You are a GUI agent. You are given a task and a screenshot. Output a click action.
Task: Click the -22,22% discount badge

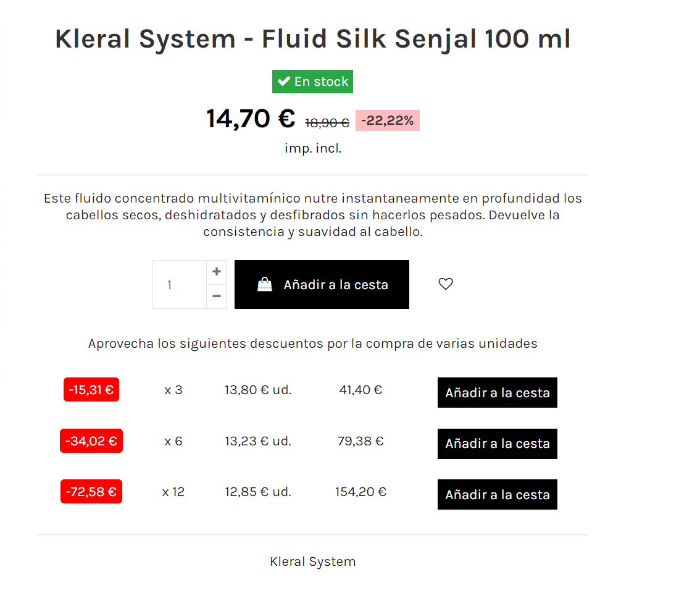tap(387, 120)
